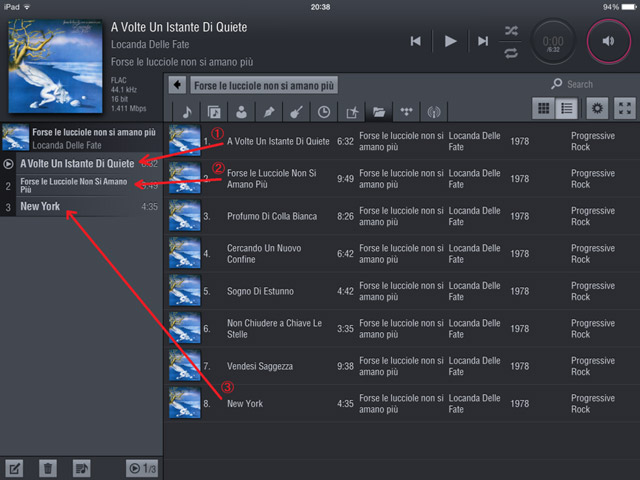Viewport: 640px width, 480px height.
Task: Browse by Artists icon
Action: (x=242, y=111)
